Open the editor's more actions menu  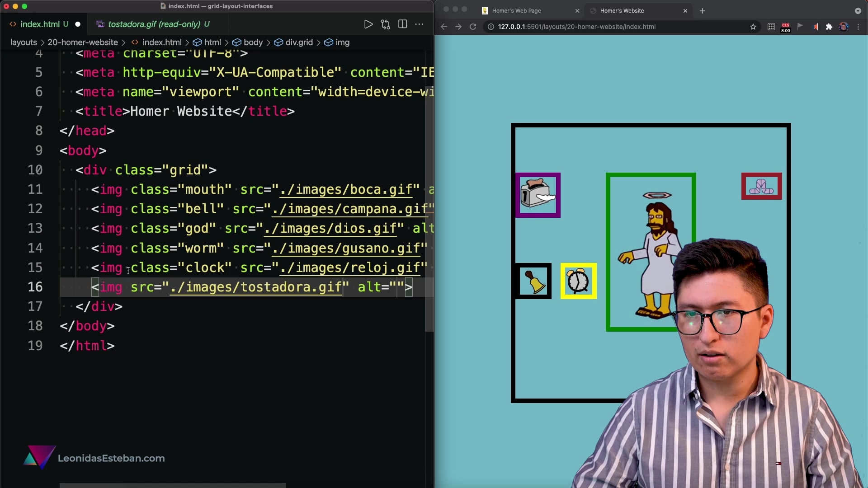[x=420, y=24]
